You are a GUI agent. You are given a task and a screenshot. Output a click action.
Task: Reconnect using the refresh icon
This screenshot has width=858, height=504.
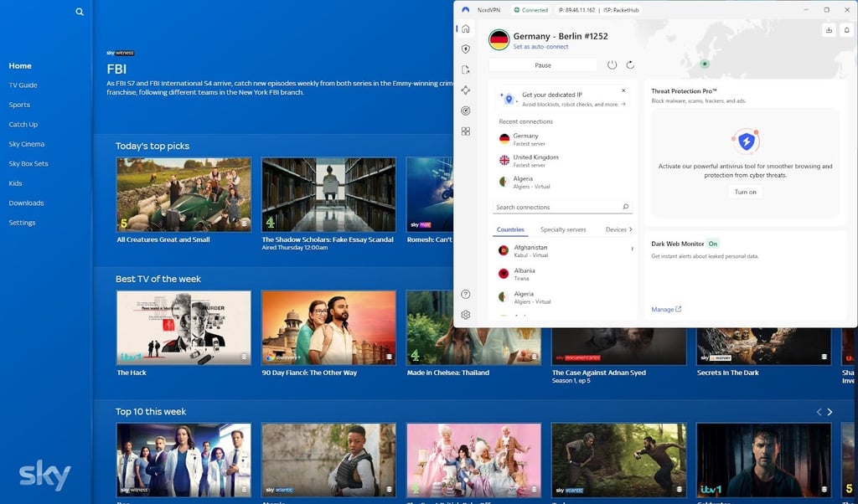coord(630,65)
